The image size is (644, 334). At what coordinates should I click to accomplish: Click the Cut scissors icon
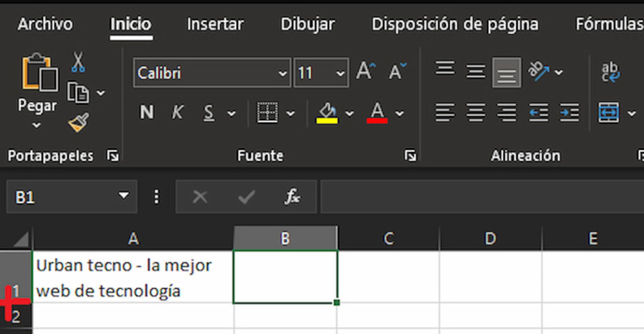[x=78, y=62]
